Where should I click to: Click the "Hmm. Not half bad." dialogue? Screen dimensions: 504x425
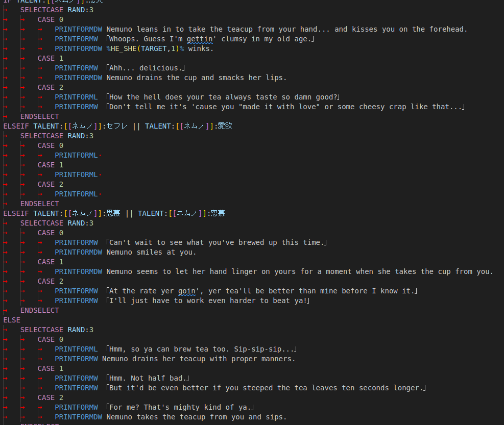click(147, 378)
